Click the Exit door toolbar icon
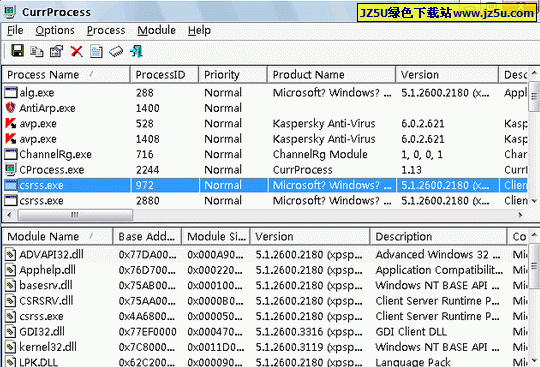The height and width of the screenshot is (367, 540). [136, 51]
